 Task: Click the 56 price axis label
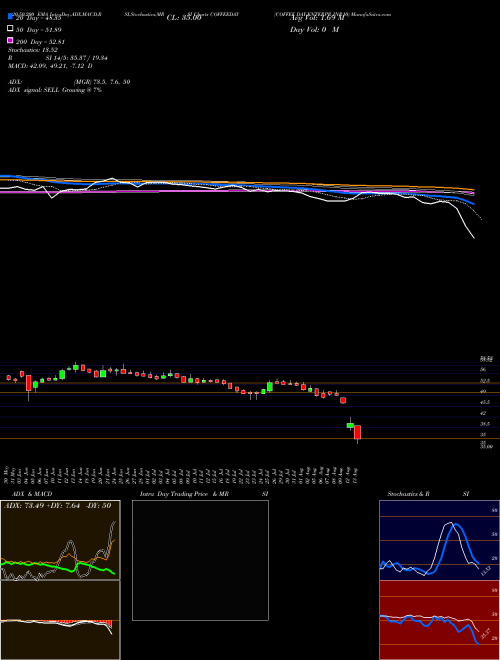coord(483,369)
